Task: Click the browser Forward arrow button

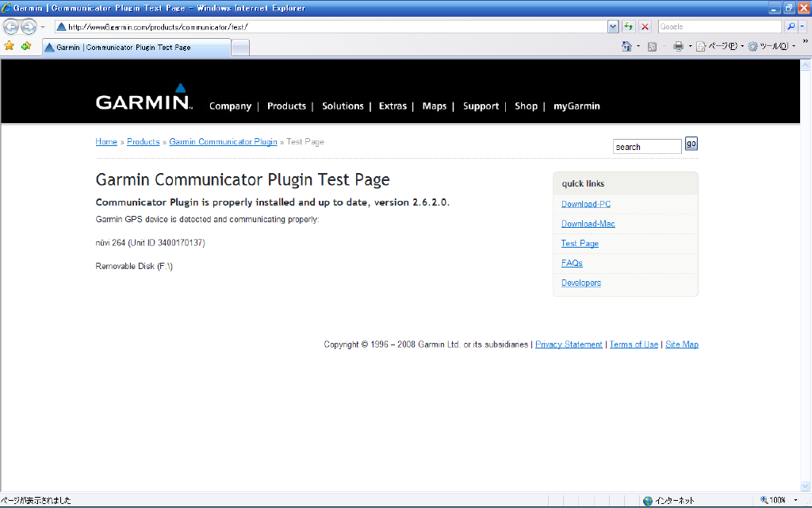Action: [29, 26]
